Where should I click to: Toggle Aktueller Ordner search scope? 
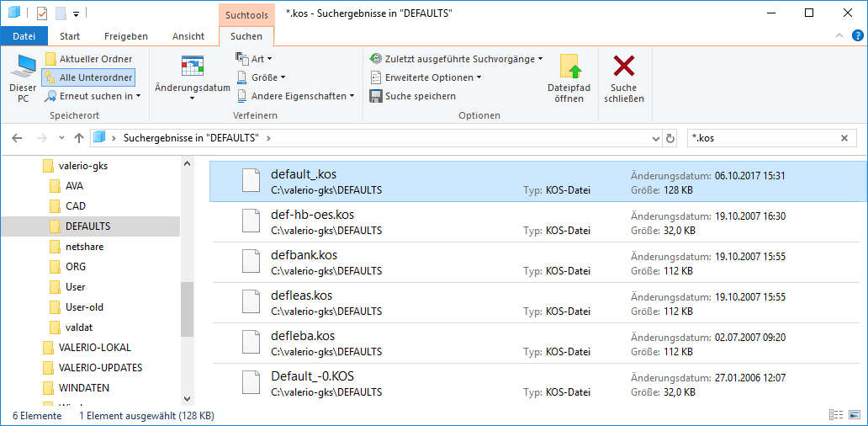coord(89,59)
